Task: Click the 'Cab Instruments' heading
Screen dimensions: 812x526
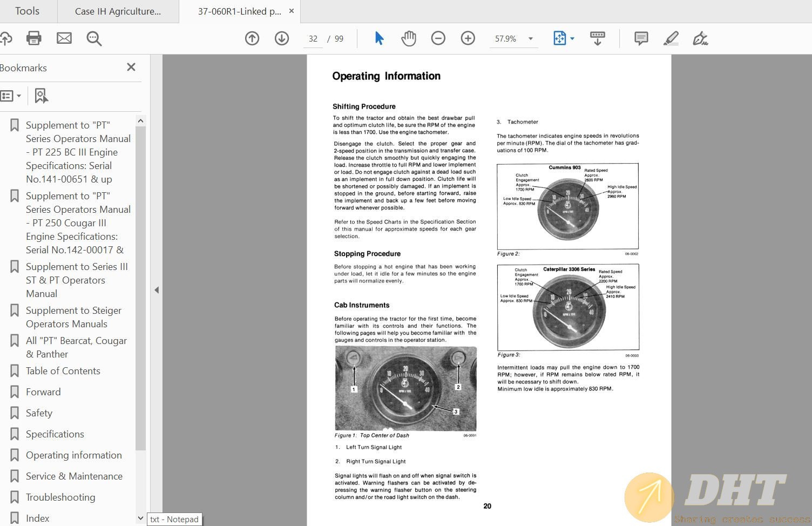Action: click(362, 305)
